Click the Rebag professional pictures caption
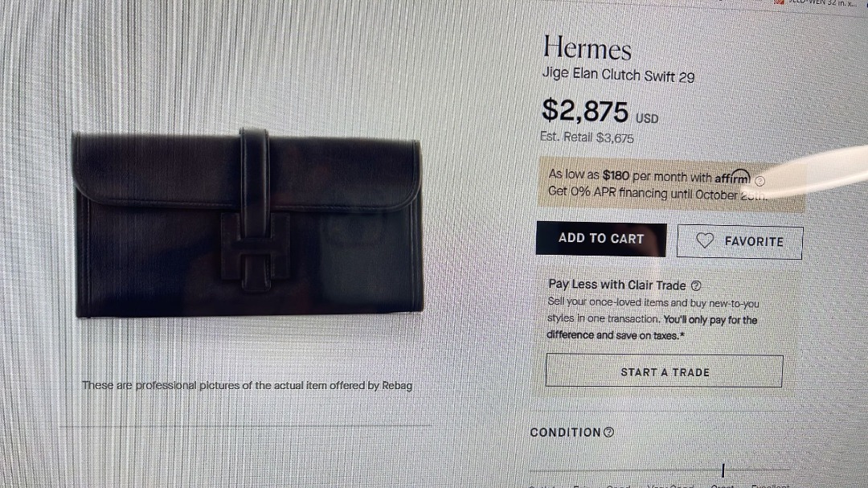Image resolution: width=868 pixels, height=488 pixels. [247, 385]
